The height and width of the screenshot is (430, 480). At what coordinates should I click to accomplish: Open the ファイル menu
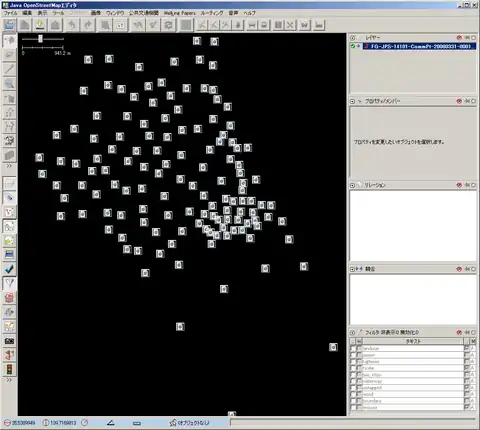10,13
